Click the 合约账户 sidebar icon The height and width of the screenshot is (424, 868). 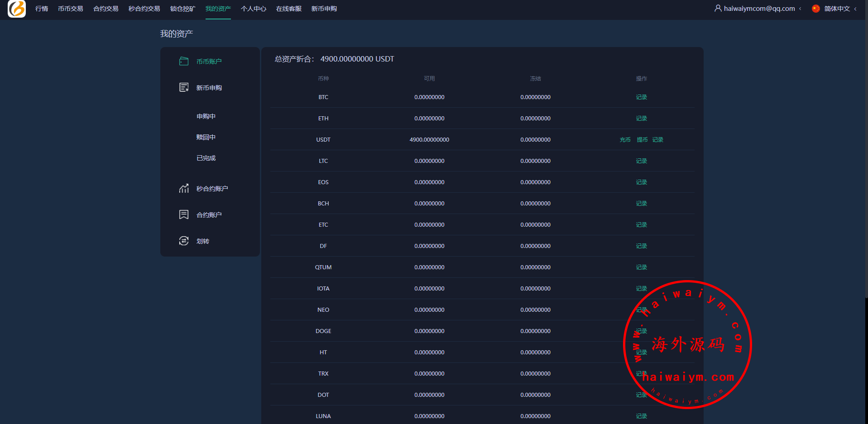tap(184, 214)
